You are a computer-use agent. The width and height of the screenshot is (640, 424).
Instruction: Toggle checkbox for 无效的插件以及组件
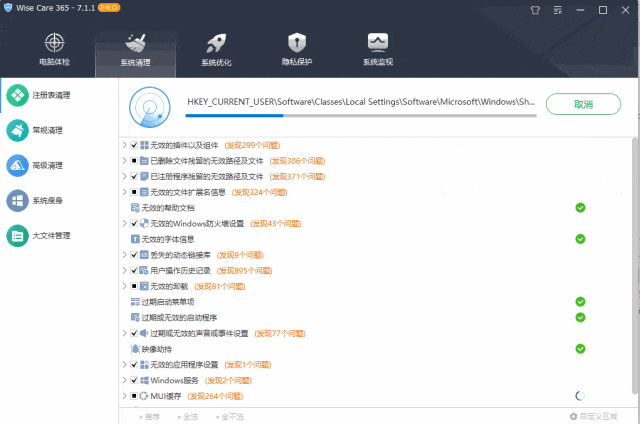[134, 145]
